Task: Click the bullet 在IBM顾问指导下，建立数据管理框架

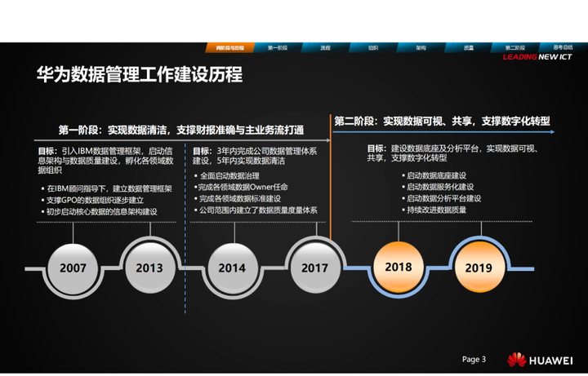Action: point(107,188)
